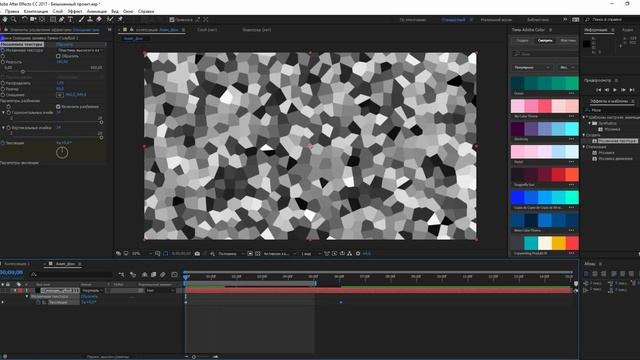Open the layer blending mode dropdown

93,290
